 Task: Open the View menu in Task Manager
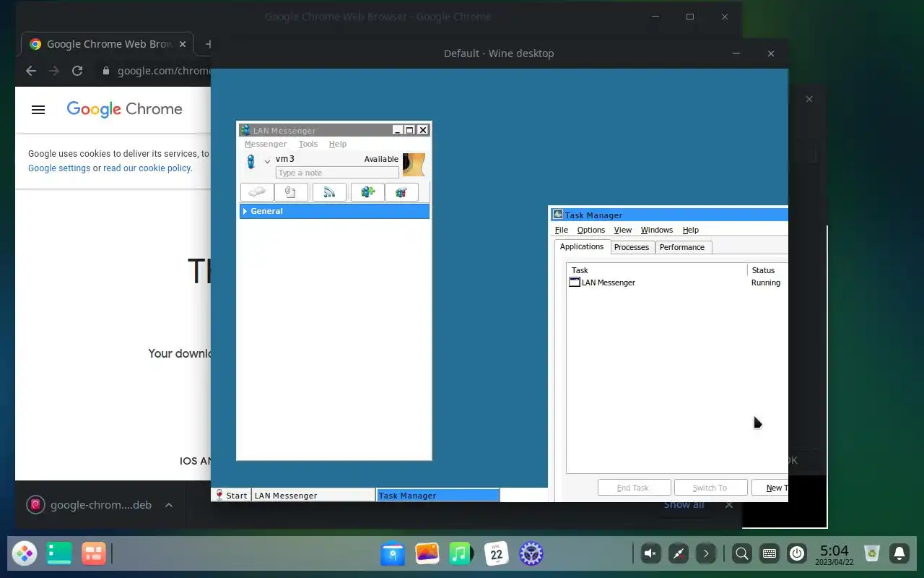coord(622,230)
